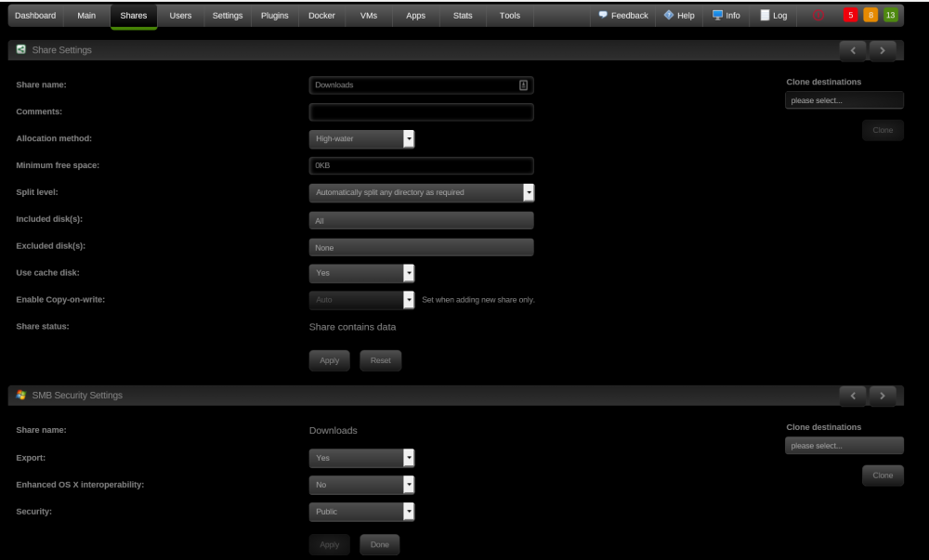Open the Split level dropdown
929x560 pixels.
pos(421,192)
